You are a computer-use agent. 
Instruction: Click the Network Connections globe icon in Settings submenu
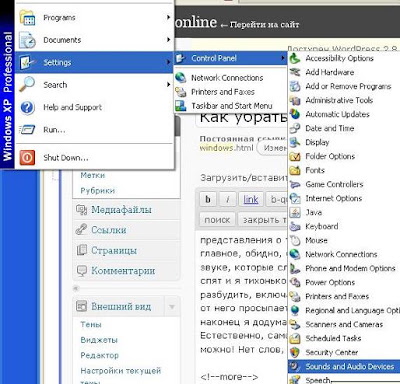pyautogui.click(x=181, y=78)
